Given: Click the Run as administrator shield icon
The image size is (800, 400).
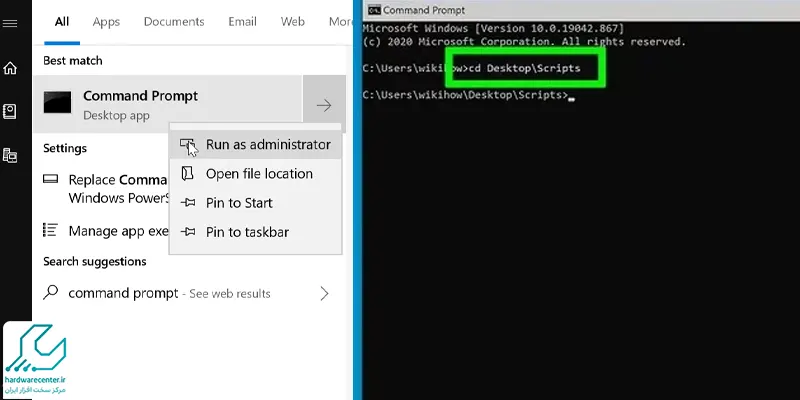Looking at the screenshot, I should click(188, 145).
